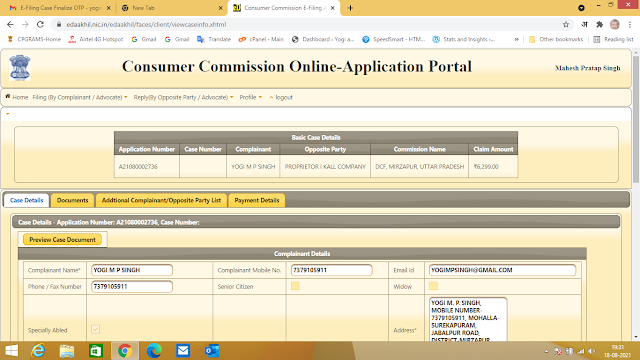The height and width of the screenshot is (360, 640).
Task: Open Microsoft Store from taskbar
Action: pos(96,351)
